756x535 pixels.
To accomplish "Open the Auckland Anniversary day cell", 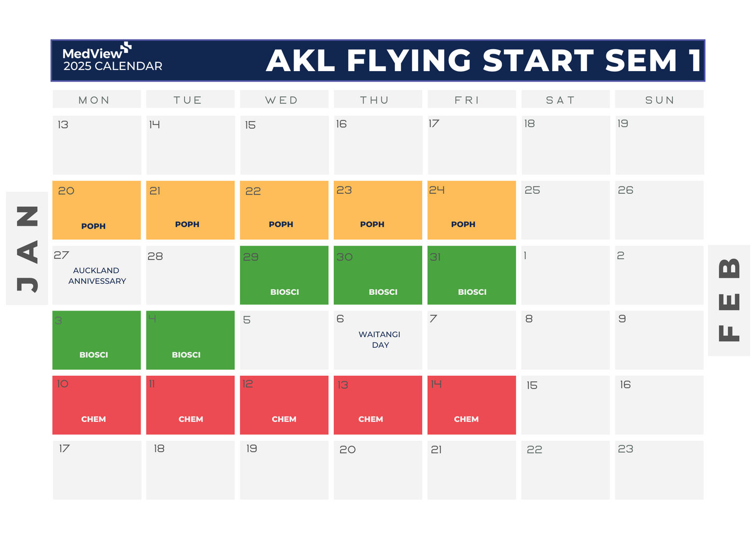I will [x=97, y=275].
